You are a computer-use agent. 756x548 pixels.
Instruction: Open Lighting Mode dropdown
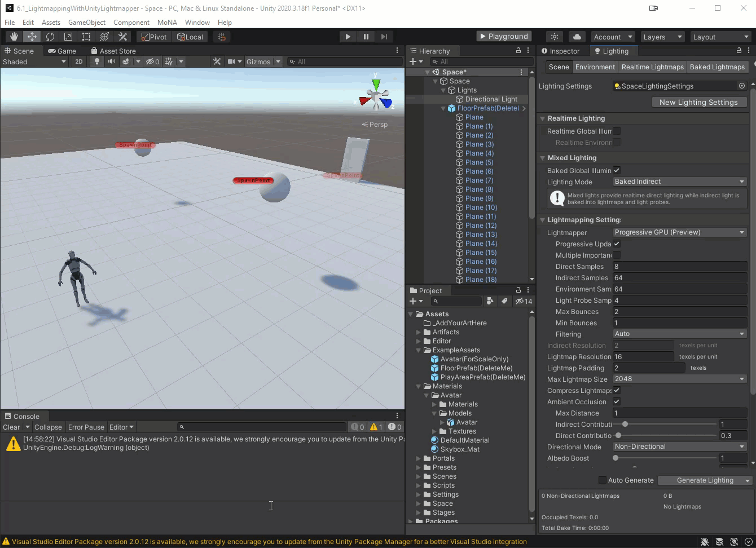680,182
